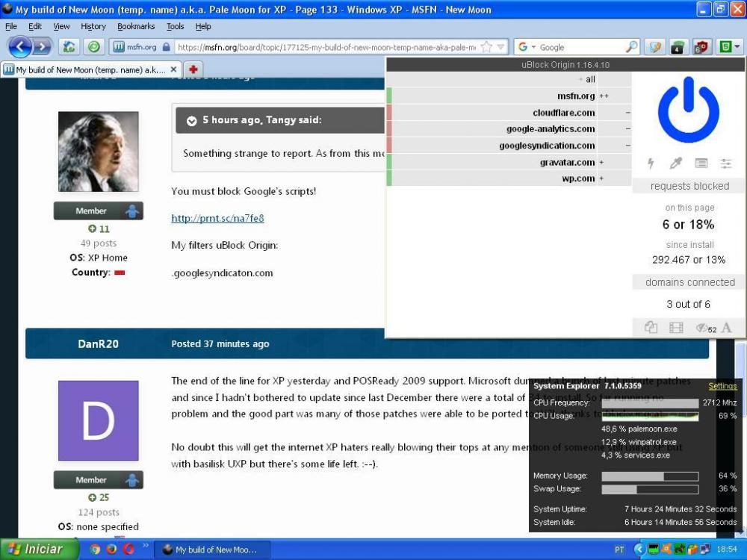Collapse the '5 hours ago, Tangy said' quote
This screenshot has height=560, width=747.
point(191,121)
